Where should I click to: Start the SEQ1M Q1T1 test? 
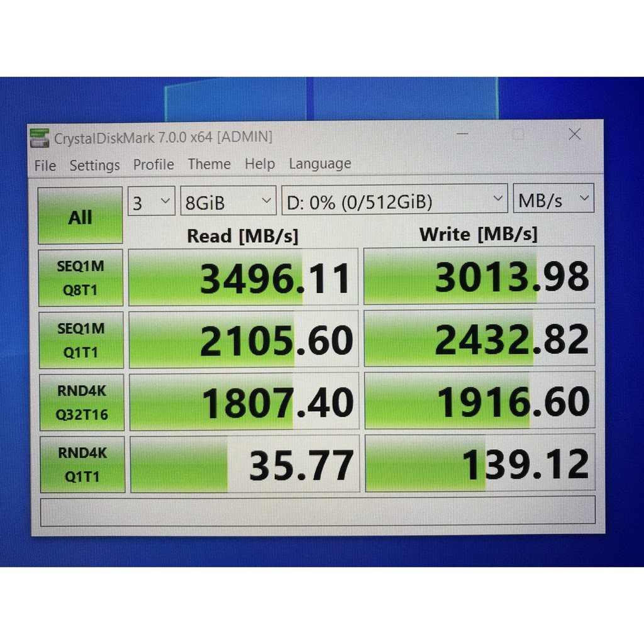click(81, 340)
